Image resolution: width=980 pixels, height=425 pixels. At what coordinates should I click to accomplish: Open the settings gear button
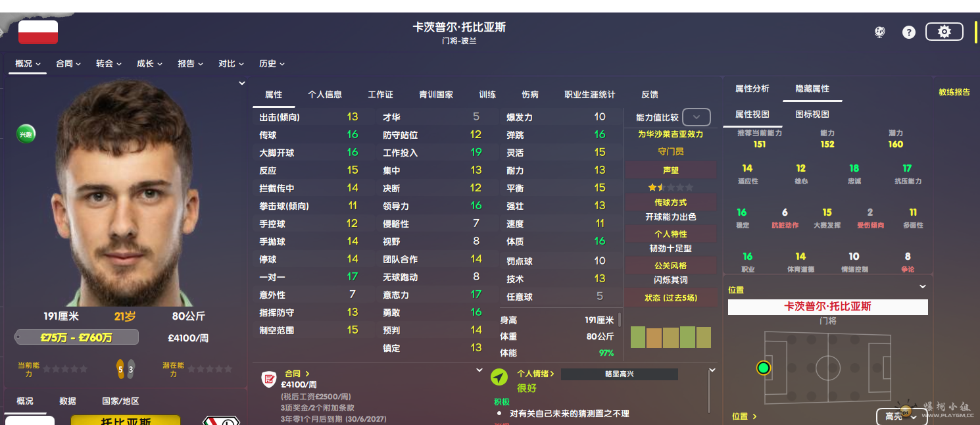click(944, 32)
